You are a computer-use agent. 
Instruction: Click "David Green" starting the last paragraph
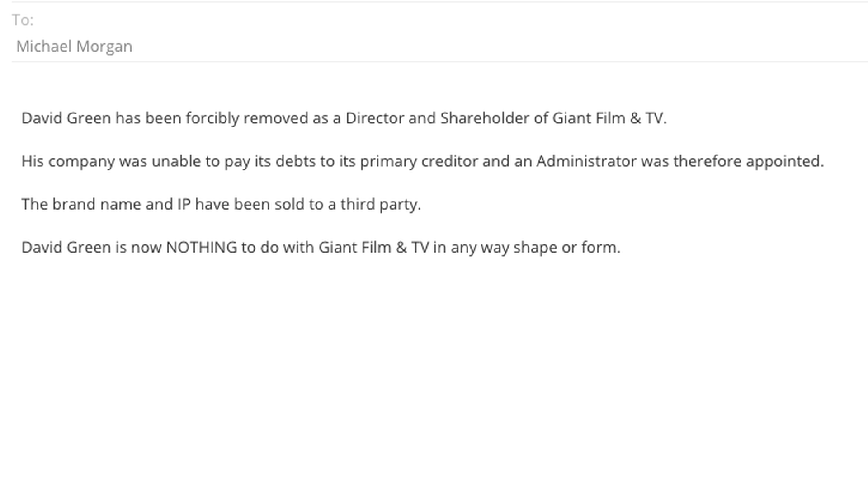(x=66, y=247)
